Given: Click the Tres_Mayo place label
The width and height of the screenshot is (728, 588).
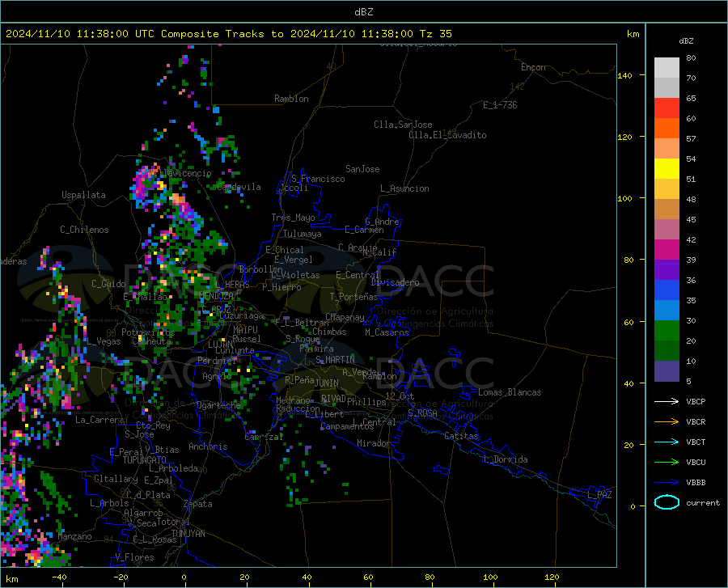Looking at the screenshot, I should [x=293, y=218].
